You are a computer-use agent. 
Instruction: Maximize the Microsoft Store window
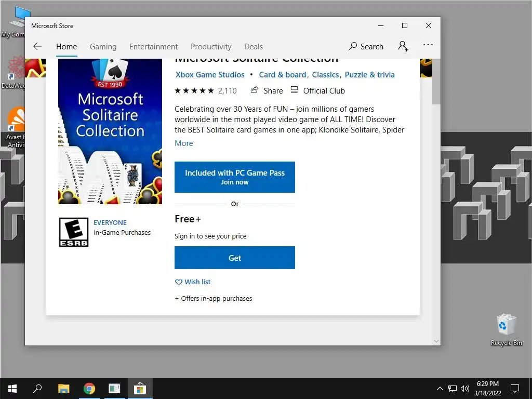click(404, 25)
